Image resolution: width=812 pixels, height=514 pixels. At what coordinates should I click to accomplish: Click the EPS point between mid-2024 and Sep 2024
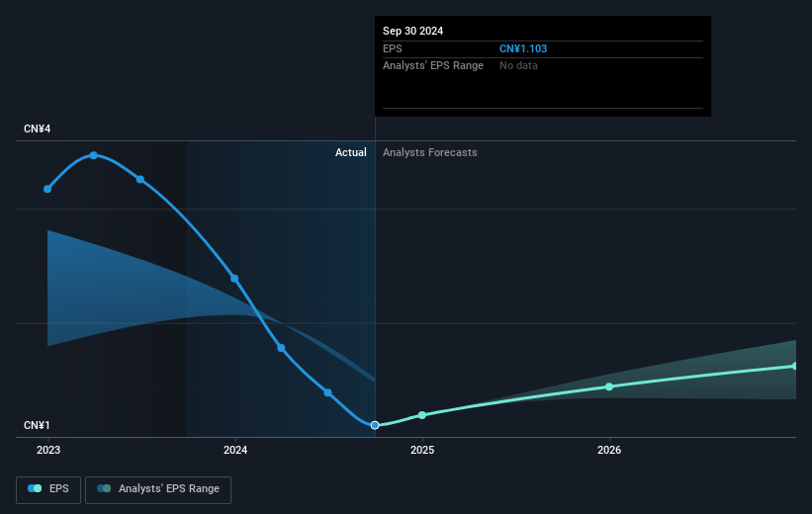click(327, 392)
